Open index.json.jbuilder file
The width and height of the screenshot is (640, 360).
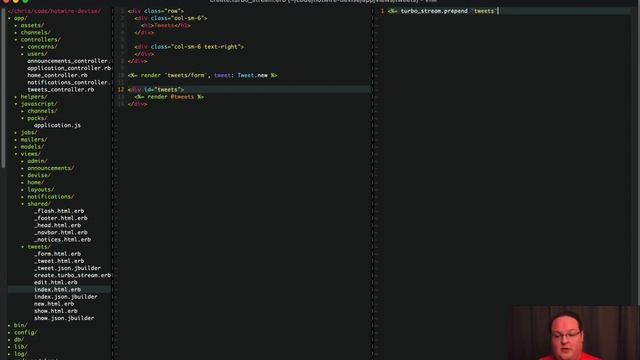click(65, 297)
